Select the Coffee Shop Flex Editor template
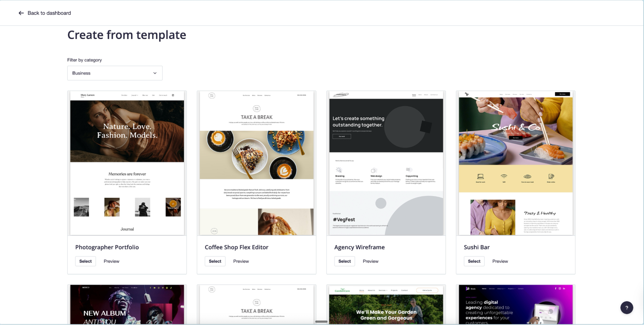 [215, 261]
